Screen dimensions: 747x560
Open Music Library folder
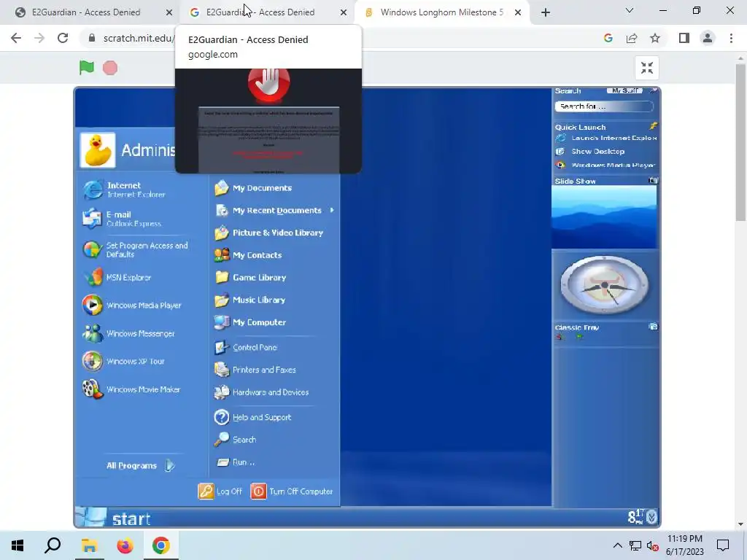tap(249, 300)
